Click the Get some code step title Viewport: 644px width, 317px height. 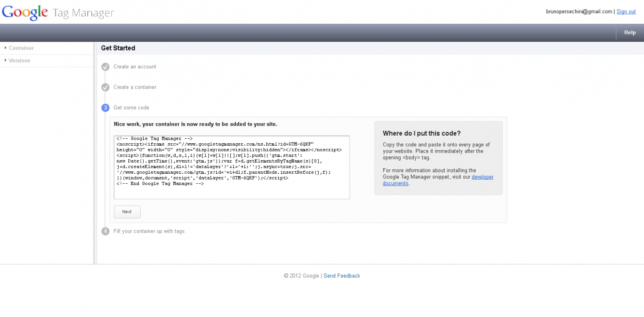[x=131, y=108]
